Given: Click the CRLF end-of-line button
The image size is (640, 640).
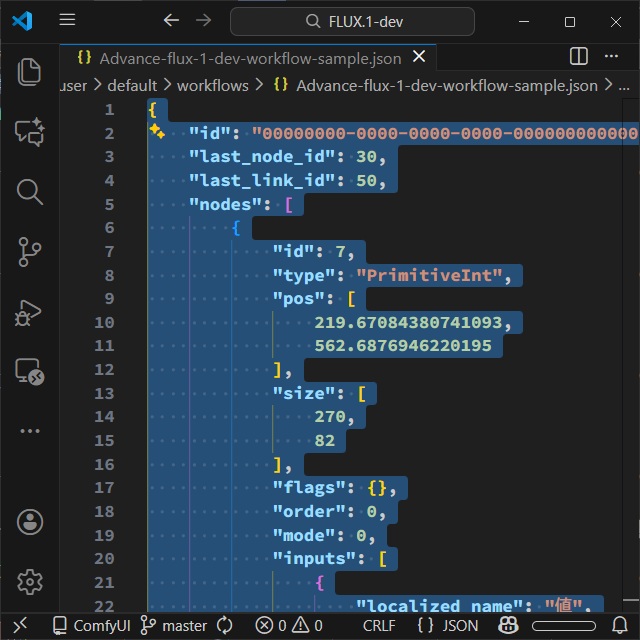Looking at the screenshot, I should [x=379, y=625].
